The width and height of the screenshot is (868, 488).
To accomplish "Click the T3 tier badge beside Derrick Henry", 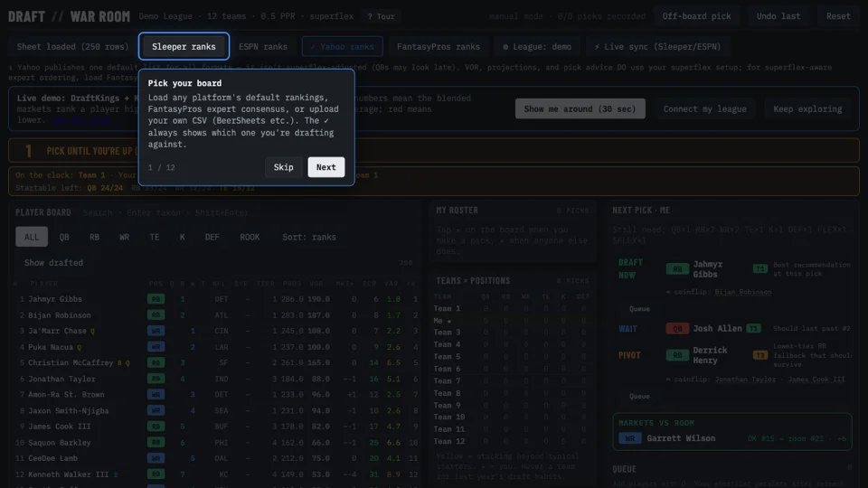I will click(760, 355).
